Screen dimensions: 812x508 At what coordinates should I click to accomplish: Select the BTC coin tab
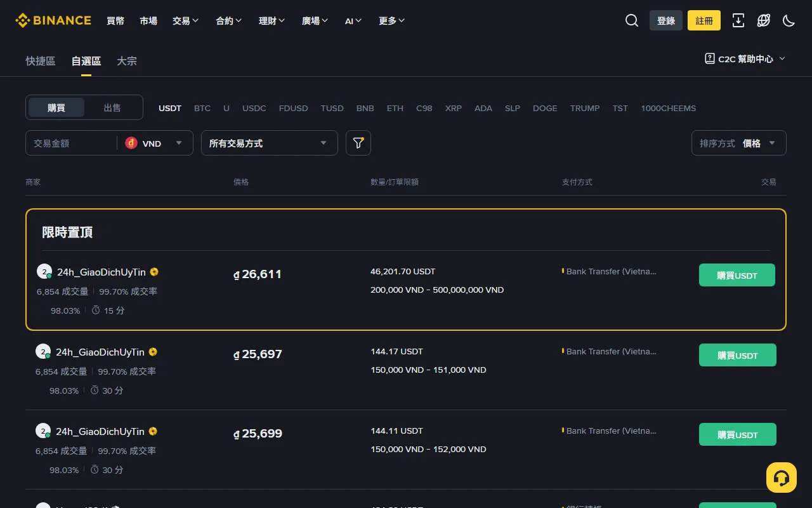pos(202,108)
